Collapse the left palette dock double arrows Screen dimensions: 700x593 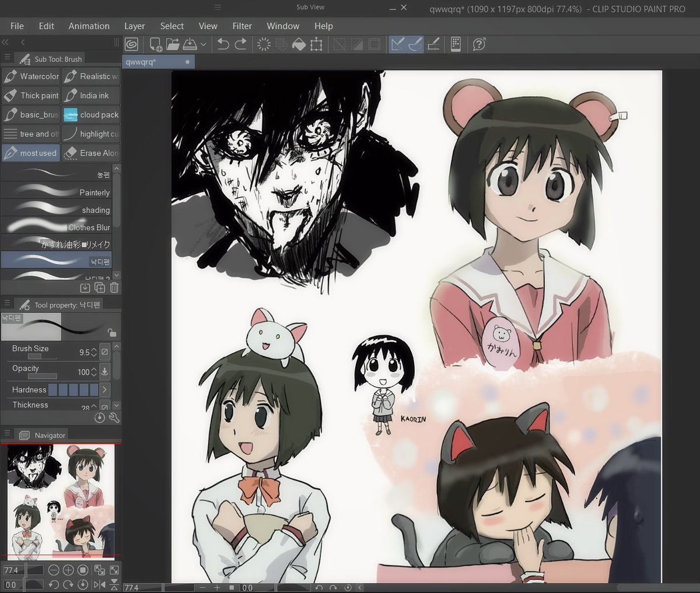coord(5,42)
